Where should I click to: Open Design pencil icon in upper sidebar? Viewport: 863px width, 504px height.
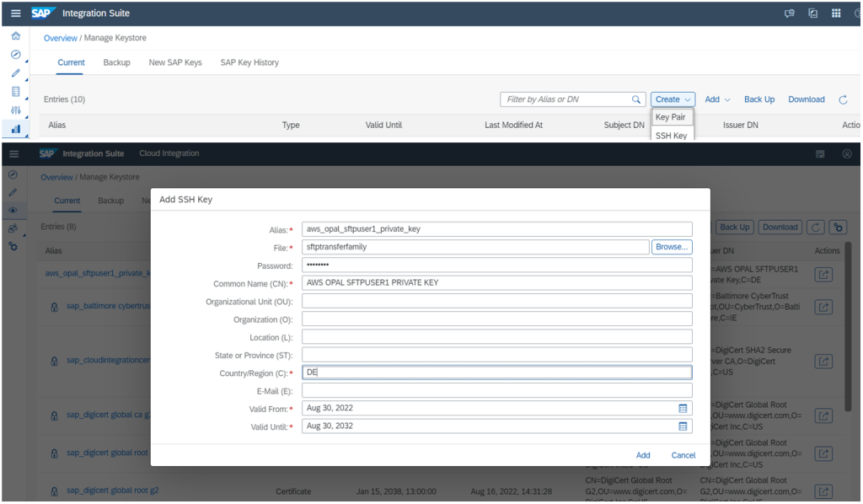tap(16, 72)
